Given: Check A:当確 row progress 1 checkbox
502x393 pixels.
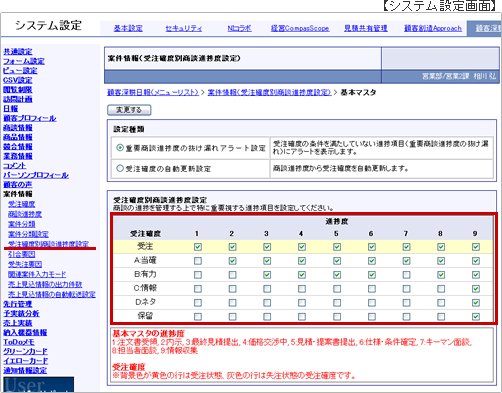Looking at the screenshot, I should click(x=198, y=261).
